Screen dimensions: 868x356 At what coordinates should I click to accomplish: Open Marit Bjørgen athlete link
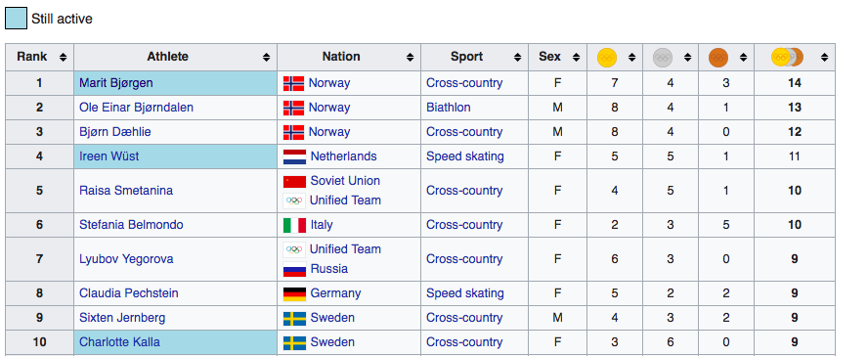(115, 83)
